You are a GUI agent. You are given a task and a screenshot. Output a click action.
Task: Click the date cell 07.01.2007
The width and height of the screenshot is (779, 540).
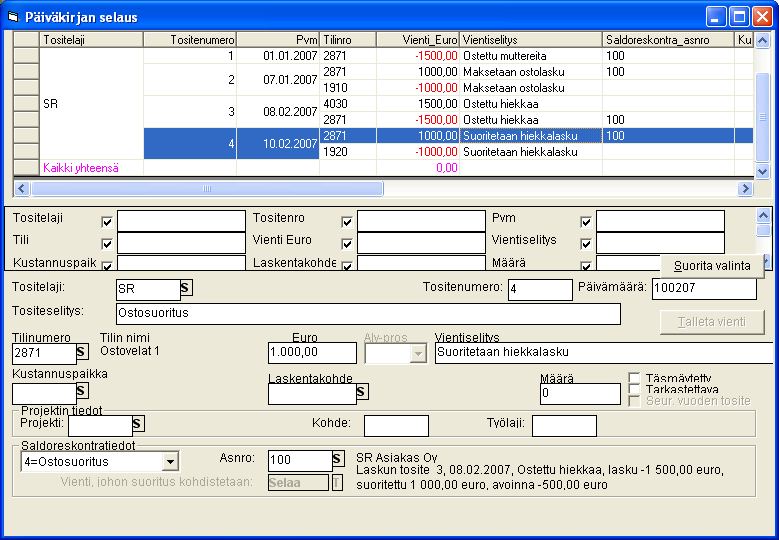click(278, 79)
